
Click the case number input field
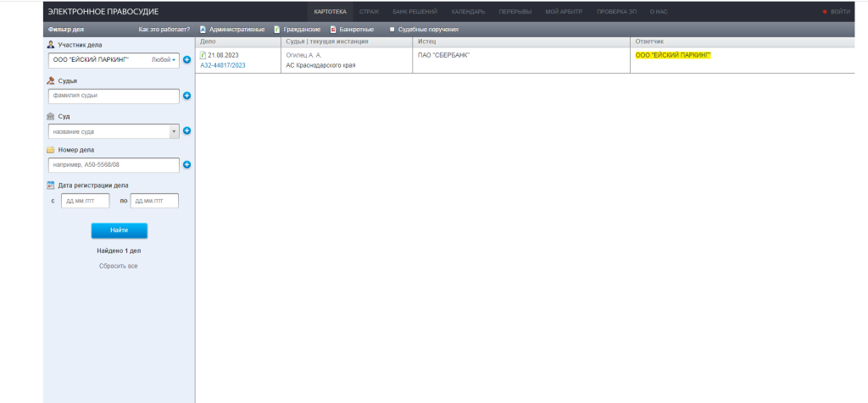tap(114, 165)
